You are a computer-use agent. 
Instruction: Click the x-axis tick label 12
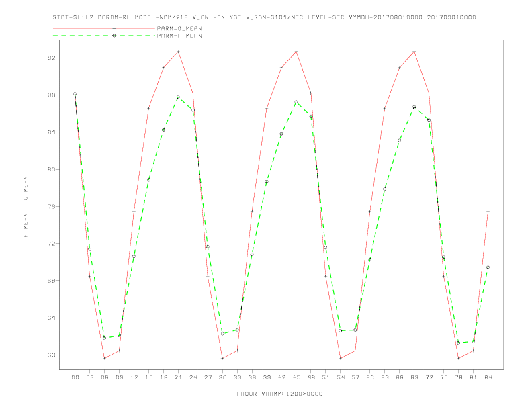point(134,377)
